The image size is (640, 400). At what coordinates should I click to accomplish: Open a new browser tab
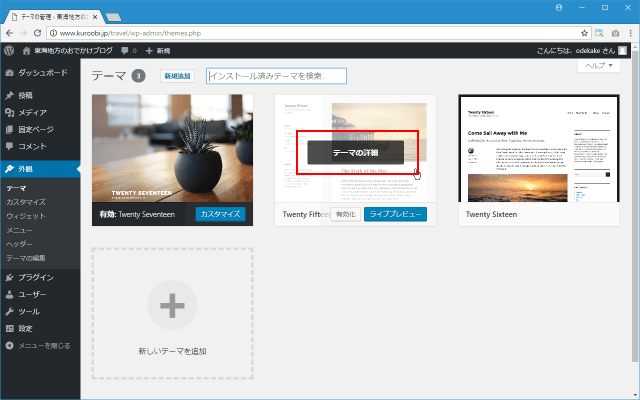(113, 17)
